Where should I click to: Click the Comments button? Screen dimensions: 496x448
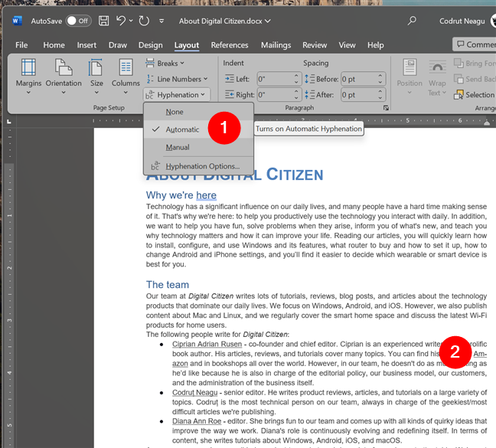tap(475, 44)
